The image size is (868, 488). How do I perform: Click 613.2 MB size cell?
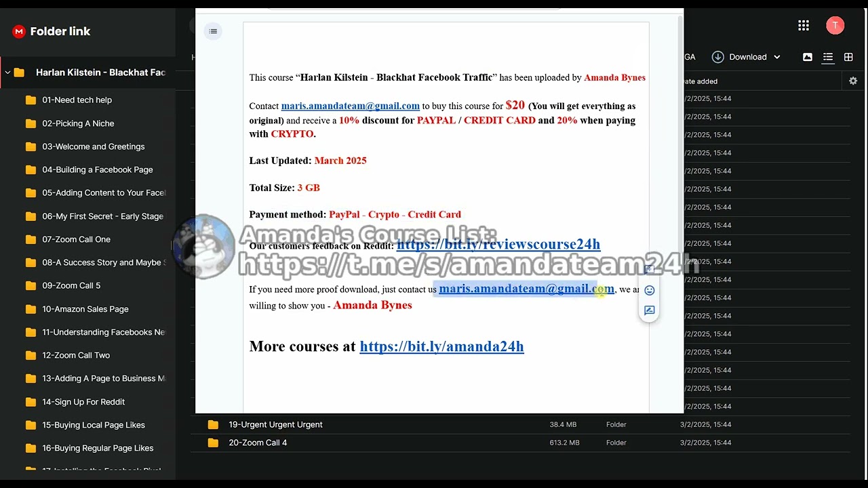click(x=564, y=443)
